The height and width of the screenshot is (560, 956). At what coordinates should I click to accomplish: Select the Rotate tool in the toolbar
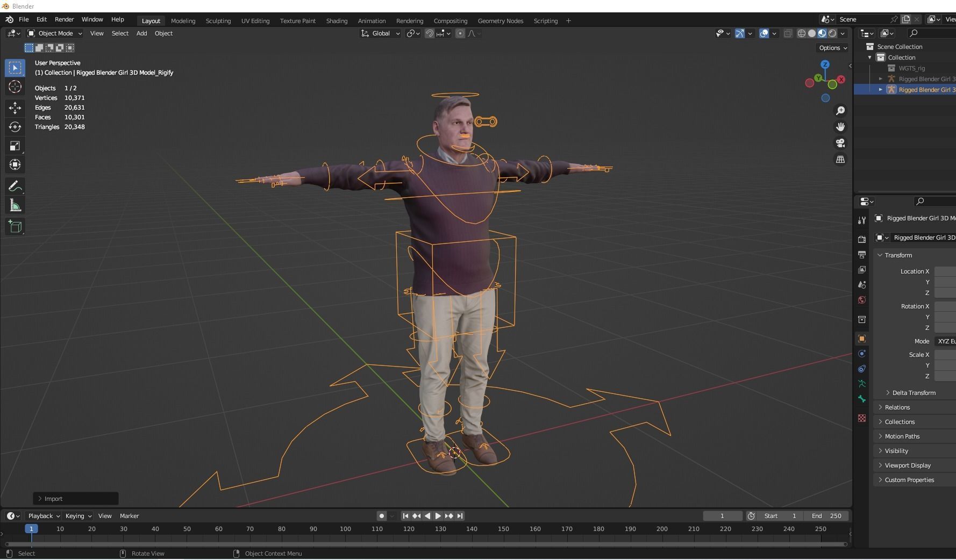point(15,127)
